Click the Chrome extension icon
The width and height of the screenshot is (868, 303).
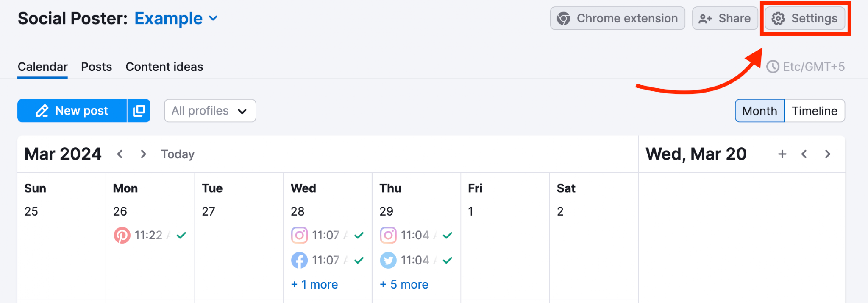click(x=564, y=18)
